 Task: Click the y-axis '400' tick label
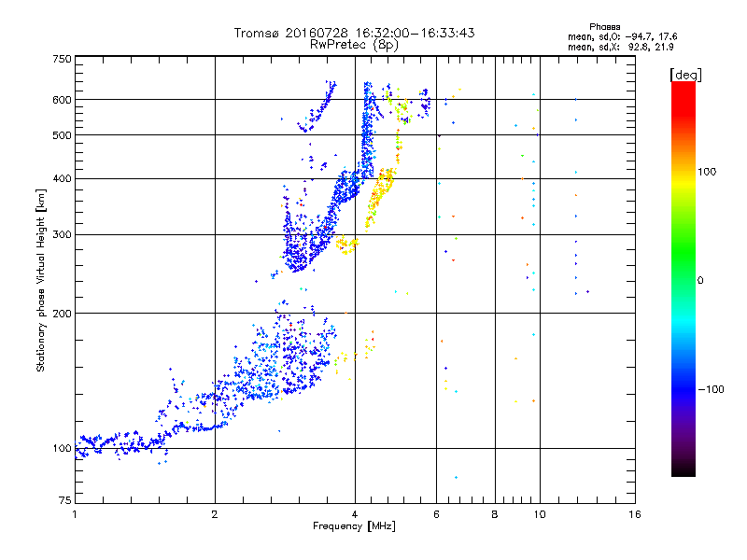[x=63, y=178]
